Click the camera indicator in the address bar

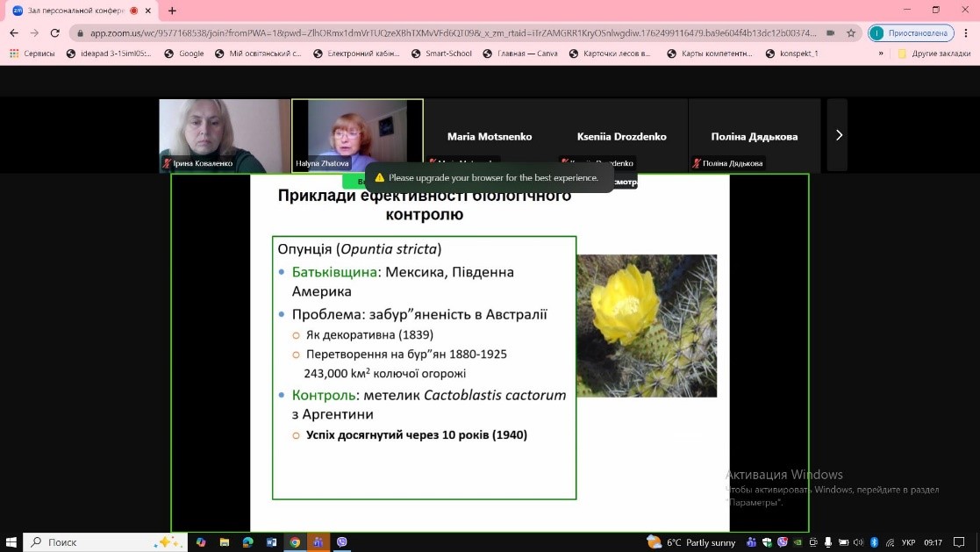[x=830, y=33]
